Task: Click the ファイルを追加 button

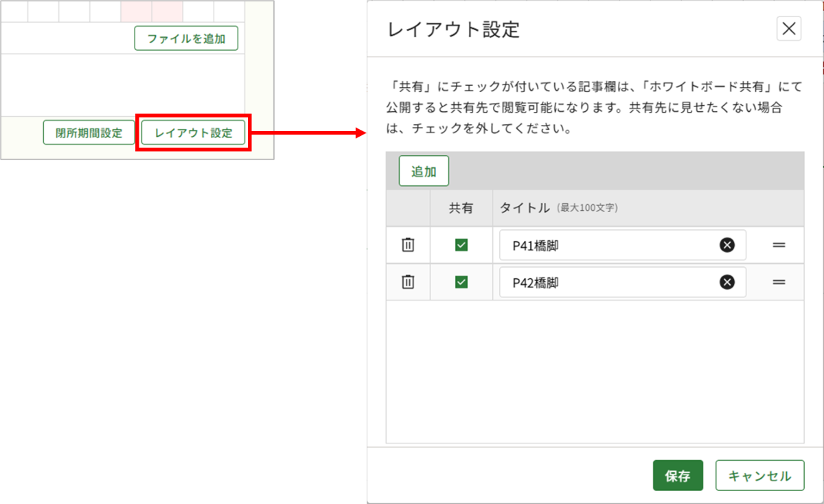Action: (186, 39)
